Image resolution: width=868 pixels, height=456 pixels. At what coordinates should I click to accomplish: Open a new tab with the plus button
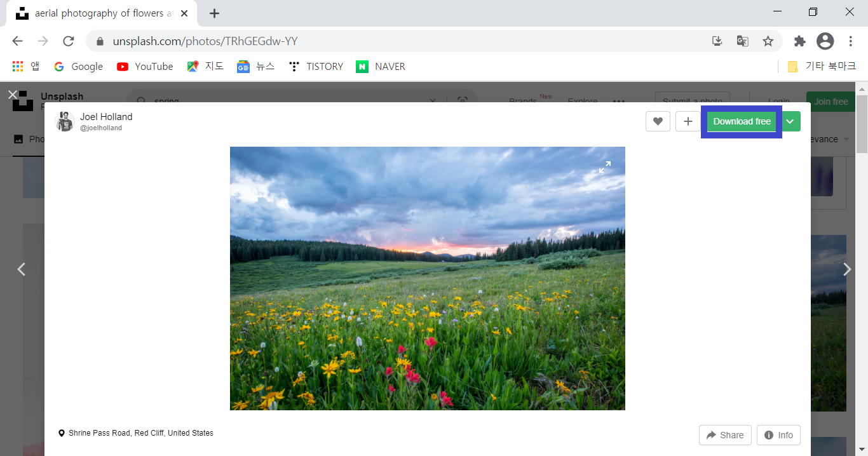[x=214, y=13]
